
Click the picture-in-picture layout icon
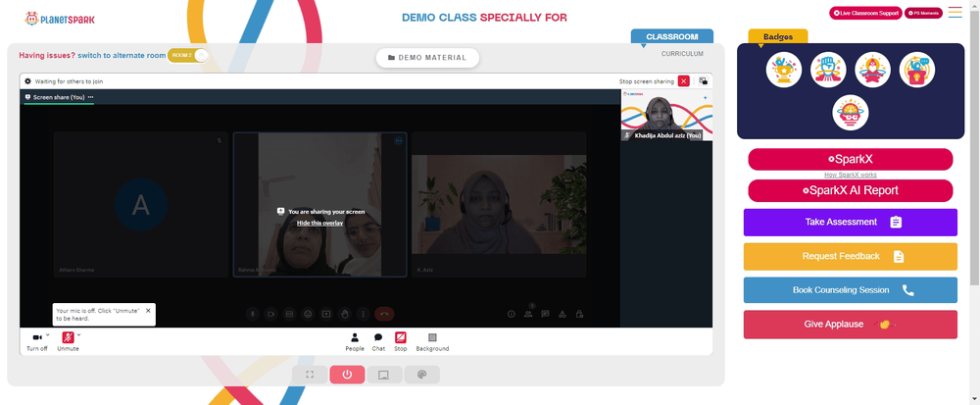pyautogui.click(x=703, y=81)
